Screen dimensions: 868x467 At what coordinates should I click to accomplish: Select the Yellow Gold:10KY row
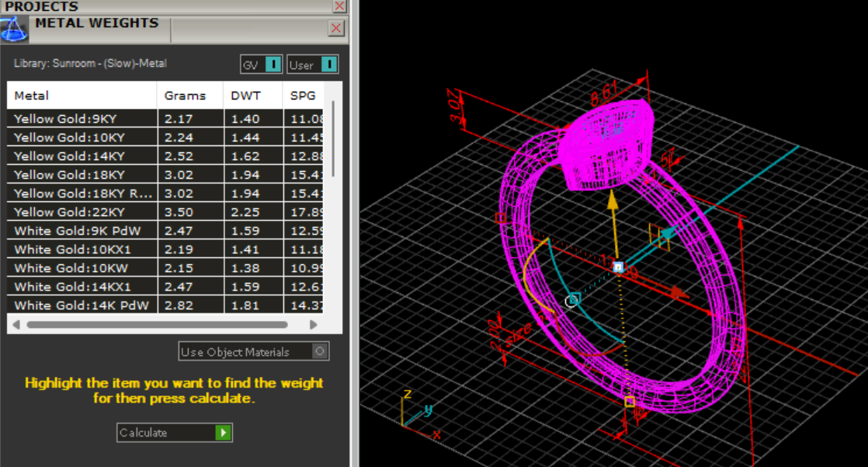tap(165, 138)
